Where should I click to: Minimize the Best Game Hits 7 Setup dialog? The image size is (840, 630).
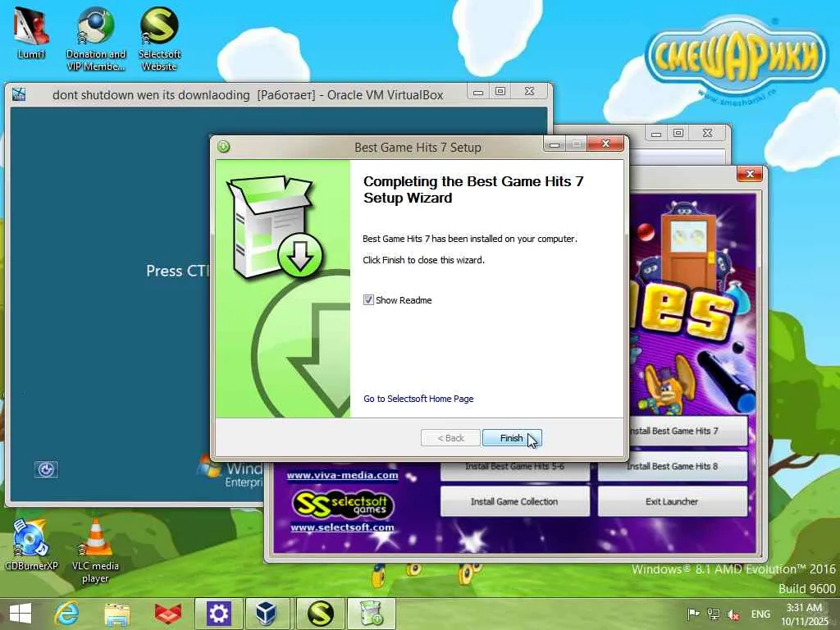coord(555,144)
